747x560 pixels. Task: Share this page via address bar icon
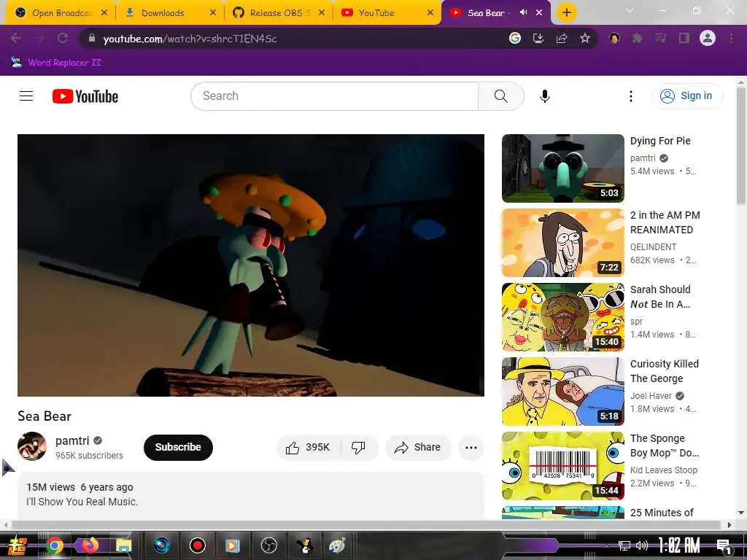(562, 38)
